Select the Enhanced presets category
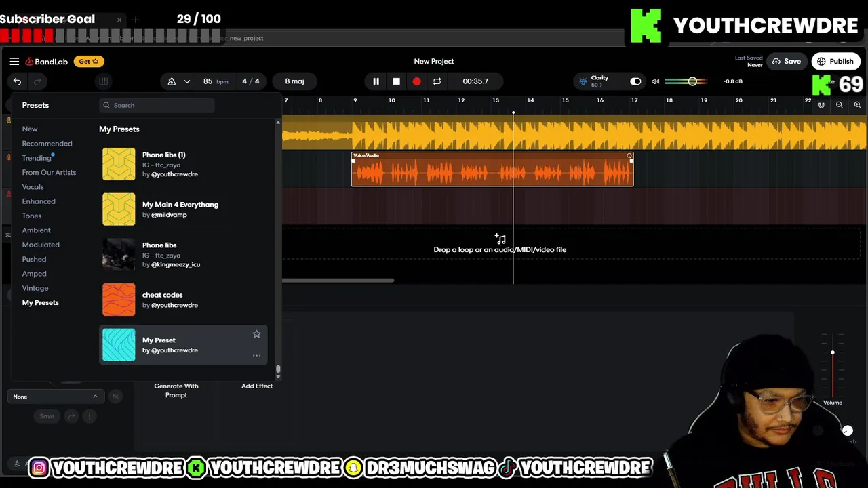868x488 pixels. pos(39,201)
